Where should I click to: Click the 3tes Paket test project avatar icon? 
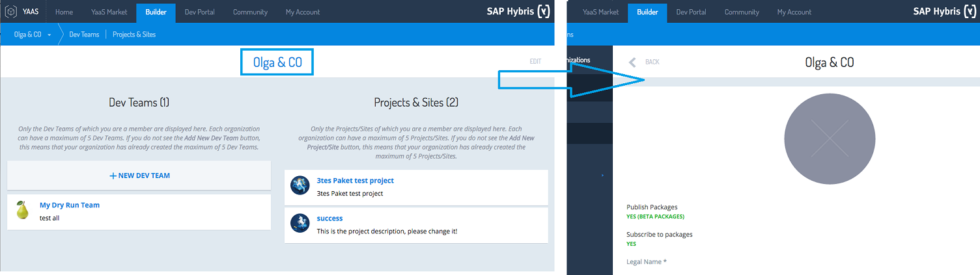point(300,185)
